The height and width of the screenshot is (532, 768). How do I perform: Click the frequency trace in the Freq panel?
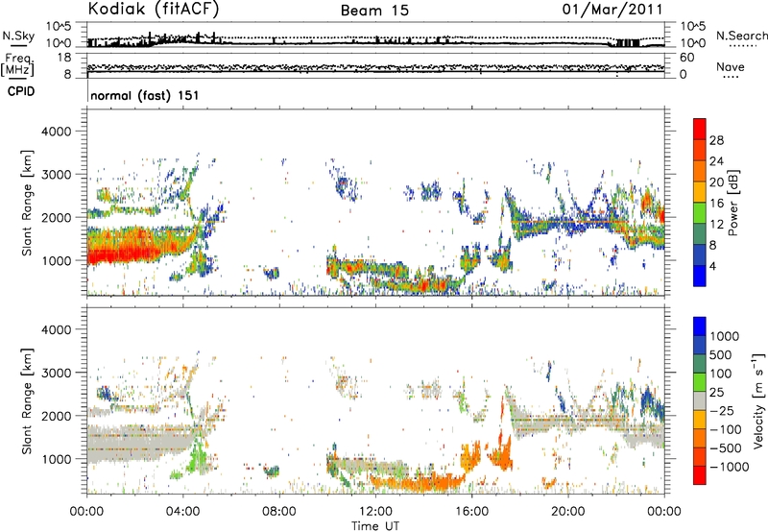click(375, 72)
